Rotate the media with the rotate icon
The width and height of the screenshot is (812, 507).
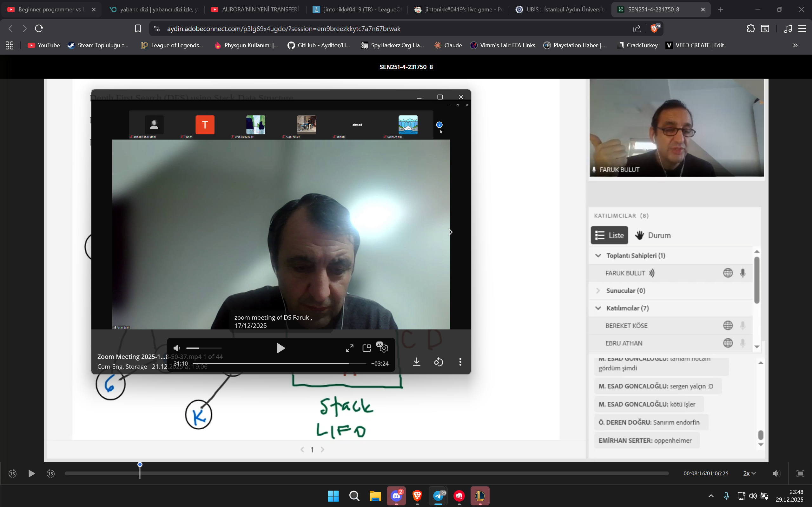(439, 362)
